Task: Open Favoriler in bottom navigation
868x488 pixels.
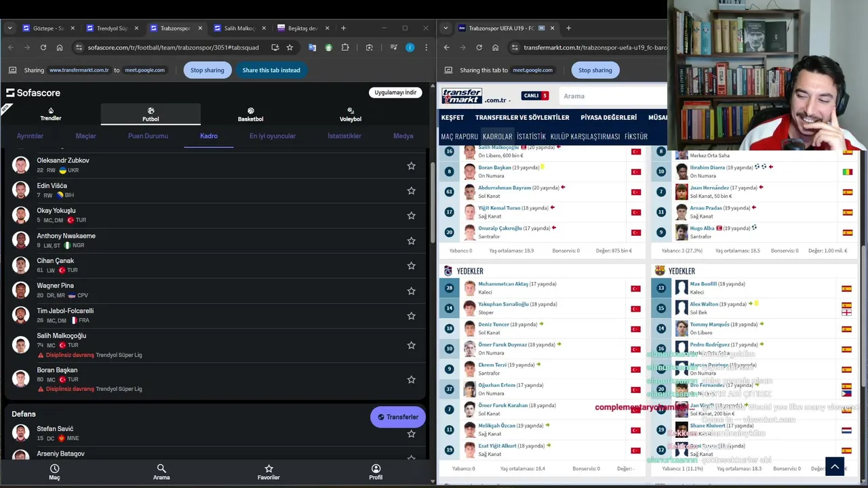Action: pos(269,472)
